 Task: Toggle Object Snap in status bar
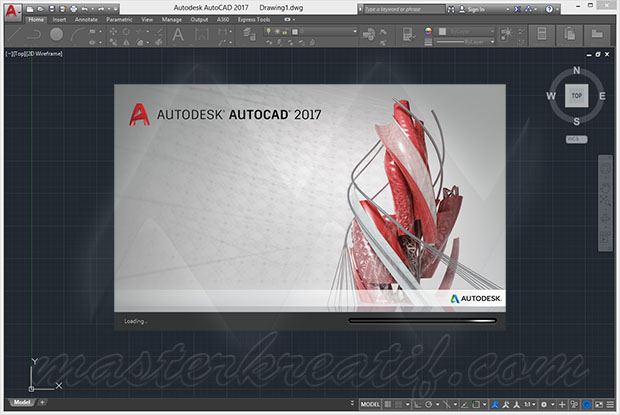point(476,404)
